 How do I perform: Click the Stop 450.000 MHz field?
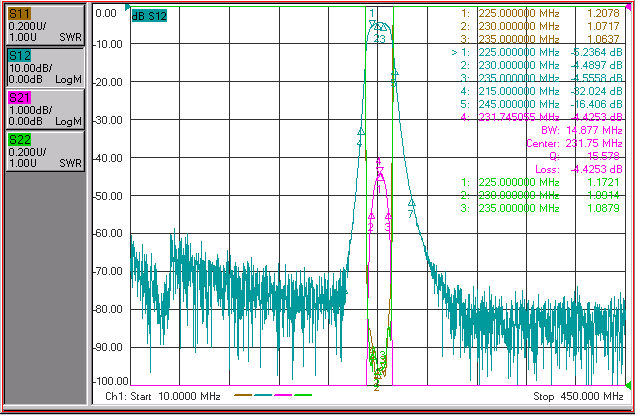coord(578,396)
